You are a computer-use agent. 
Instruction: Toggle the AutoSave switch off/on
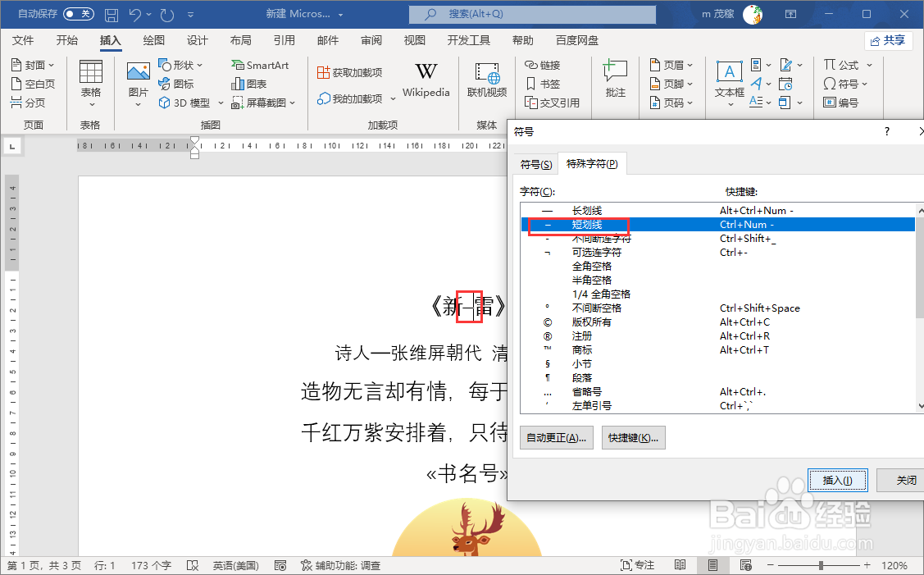tap(79, 14)
